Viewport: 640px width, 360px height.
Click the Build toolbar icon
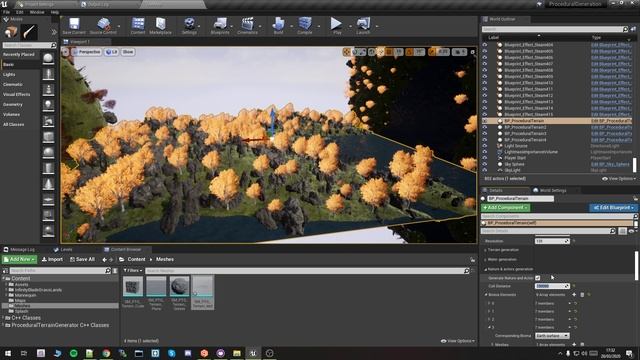click(278, 26)
